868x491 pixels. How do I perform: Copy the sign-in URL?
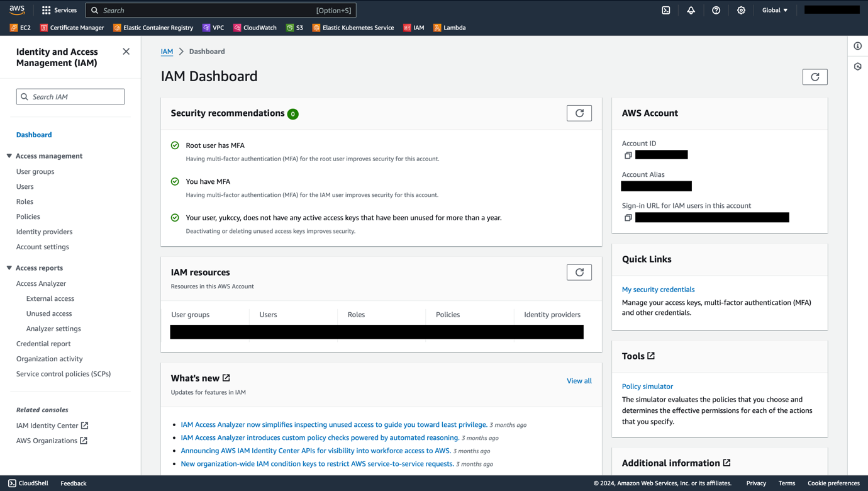point(628,218)
